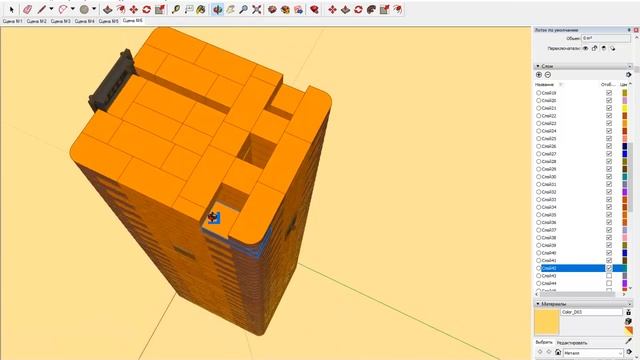Check visibility of Слой43

[x=609, y=276]
